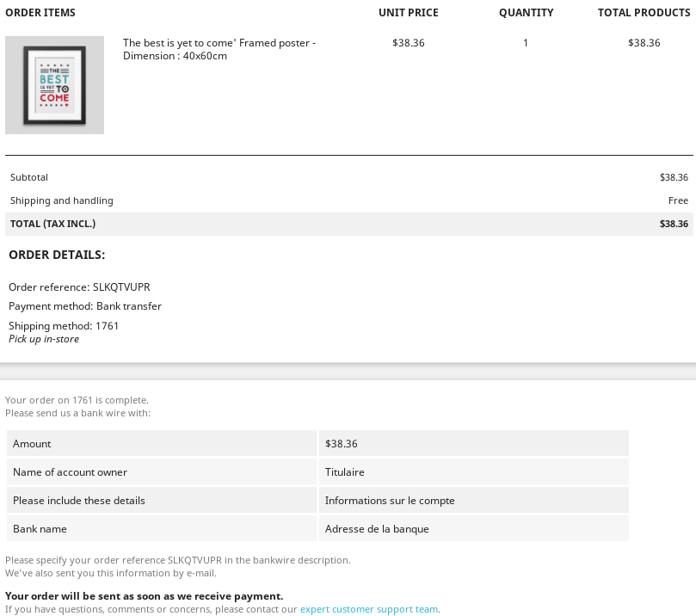696x616 pixels.
Task: Click the $38.36 total price value
Action: pos(673,224)
